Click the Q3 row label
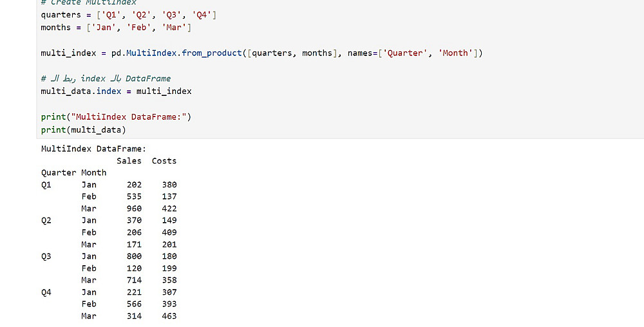 click(46, 256)
